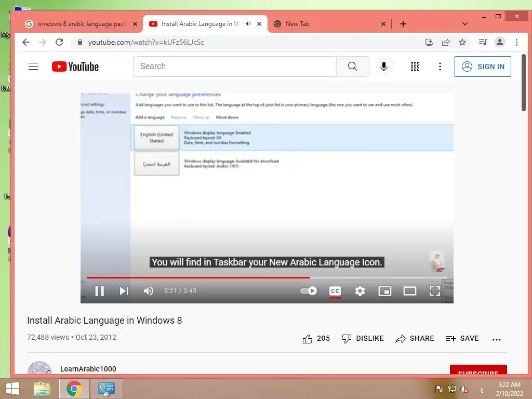532x399 pixels.
Task: Go to YouTube home via logo
Action: [x=75, y=66]
